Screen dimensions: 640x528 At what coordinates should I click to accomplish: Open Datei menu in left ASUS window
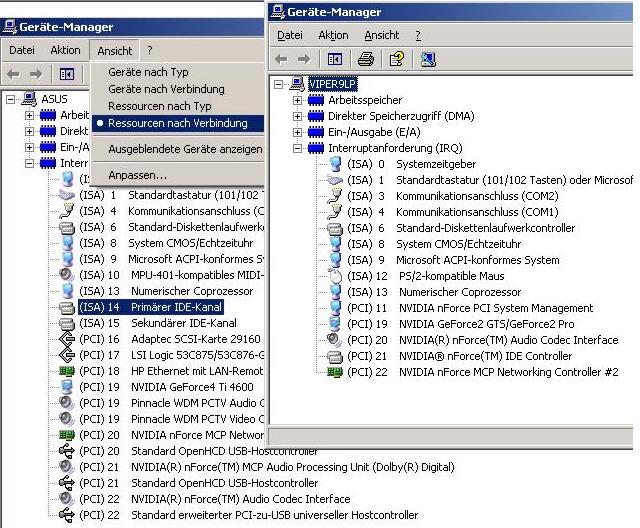pos(22,50)
